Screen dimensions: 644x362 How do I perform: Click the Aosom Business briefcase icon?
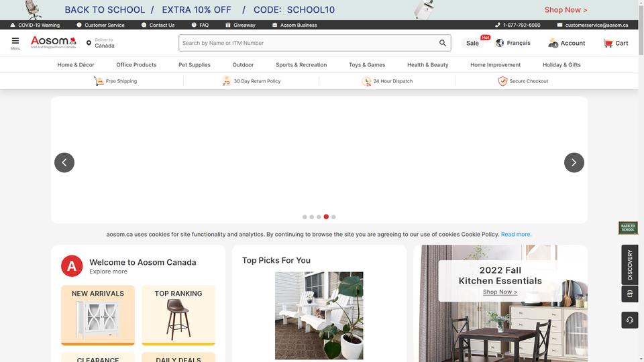pos(275,25)
